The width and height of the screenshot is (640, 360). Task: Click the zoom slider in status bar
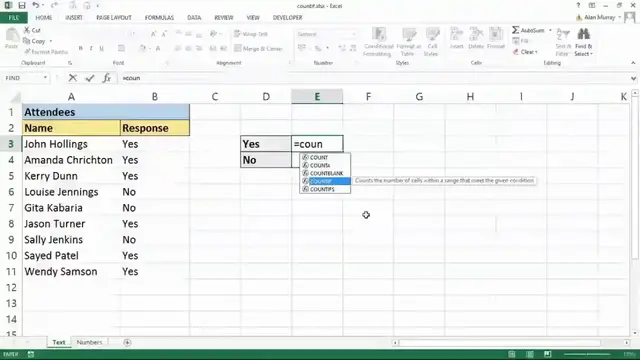[x=587, y=354]
